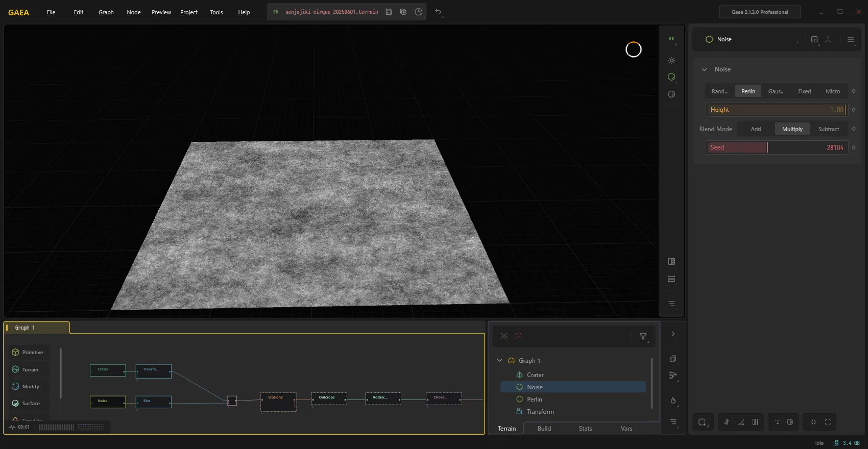Switch to the Build tab
This screenshot has height=449, width=868.
pos(544,429)
